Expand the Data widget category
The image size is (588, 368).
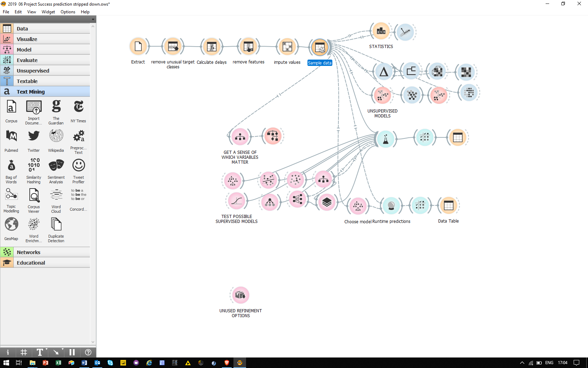45,29
